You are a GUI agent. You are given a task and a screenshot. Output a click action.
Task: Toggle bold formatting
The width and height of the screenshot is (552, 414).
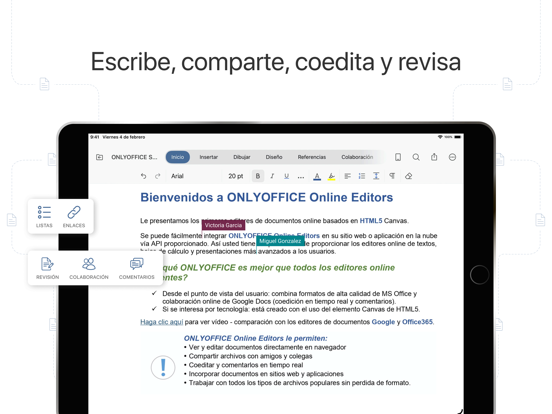(258, 176)
